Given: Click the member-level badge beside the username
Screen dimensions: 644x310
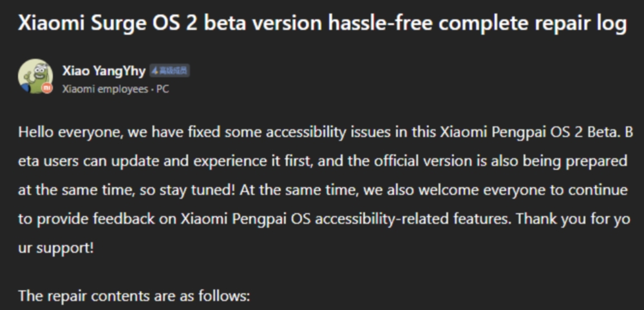Looking at the screenshot, I should click(169, 71).
